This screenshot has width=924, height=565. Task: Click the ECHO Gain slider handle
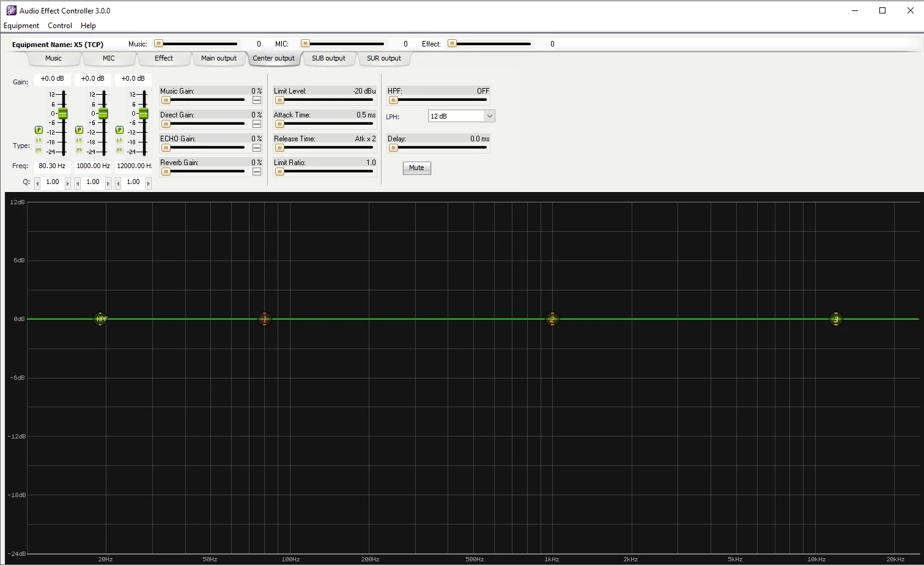pos(166,148)
